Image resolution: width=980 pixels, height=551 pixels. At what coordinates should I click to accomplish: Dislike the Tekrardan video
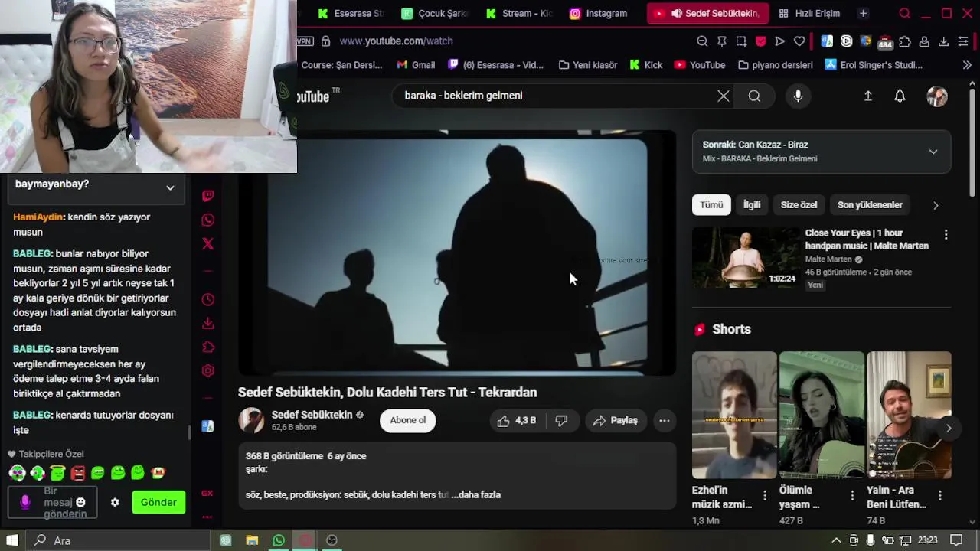tap(561, 420)
